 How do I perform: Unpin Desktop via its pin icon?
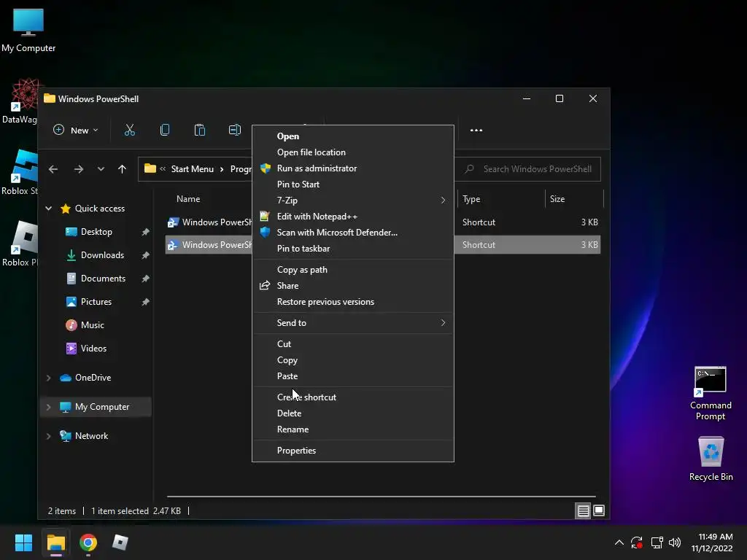click(145, 232)
